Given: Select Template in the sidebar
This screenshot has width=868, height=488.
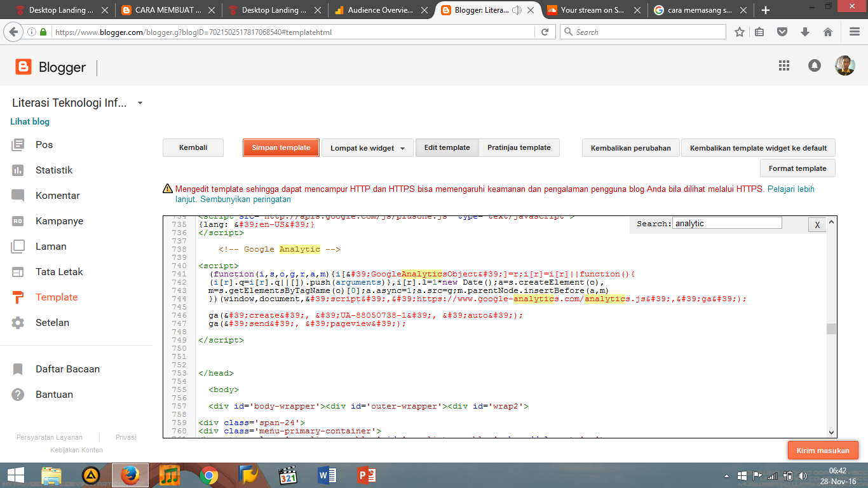Looking at the screenshot, I should click(56, 297).
